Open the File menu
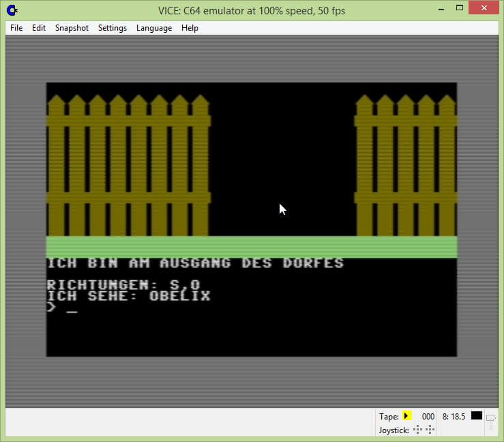 click(x=16, y=28)
